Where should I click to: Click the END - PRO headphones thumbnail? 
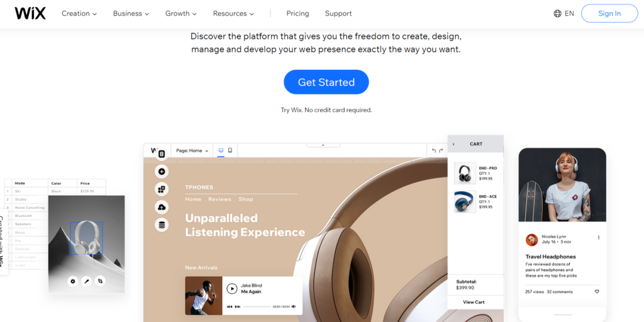point(465,174)
